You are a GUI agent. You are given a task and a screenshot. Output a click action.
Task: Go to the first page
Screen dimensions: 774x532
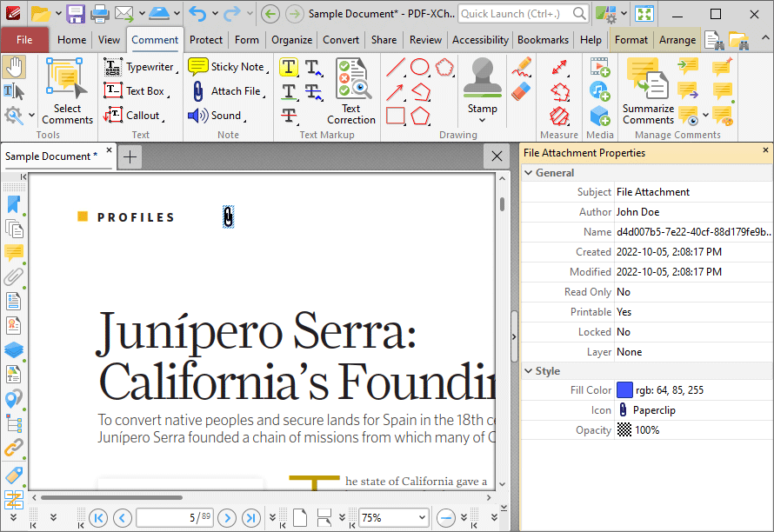click(98, 518)
